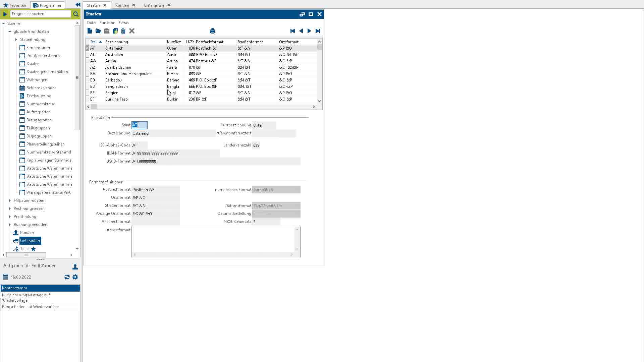Restore down the Staaten window icon

302,14
